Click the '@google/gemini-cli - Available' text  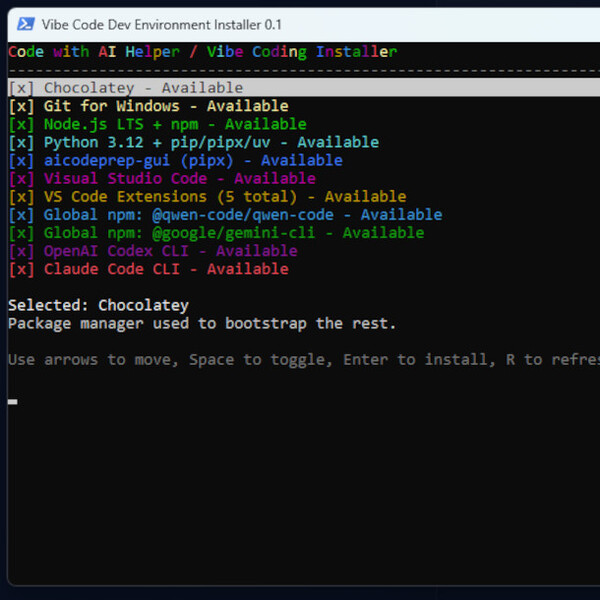click(288, 233)
